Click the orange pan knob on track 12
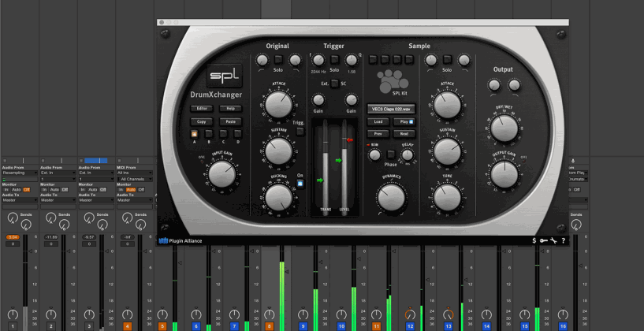This screenshot has width=644, height=331. (410, 314)
